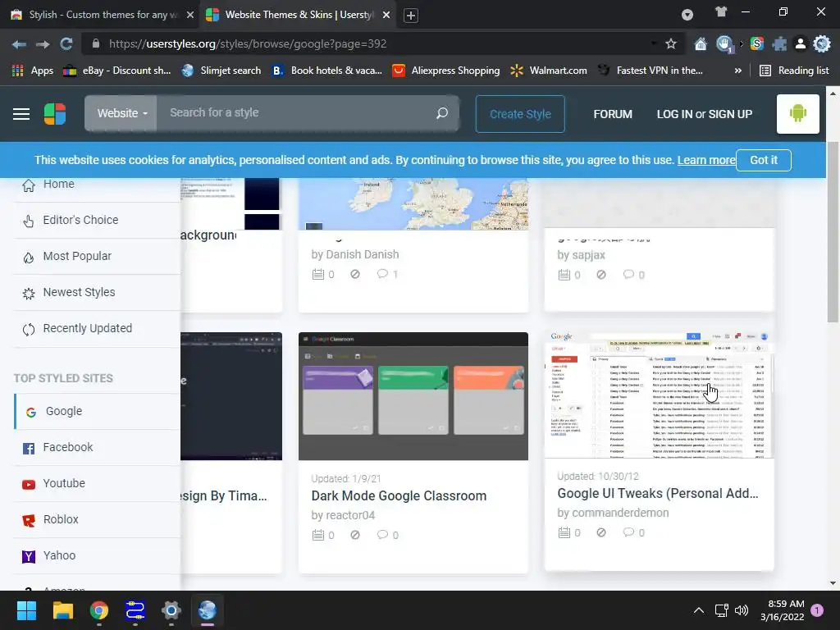Click the browser forward arrow
Viewport: 840px width, 630px height.
(43, 44)
